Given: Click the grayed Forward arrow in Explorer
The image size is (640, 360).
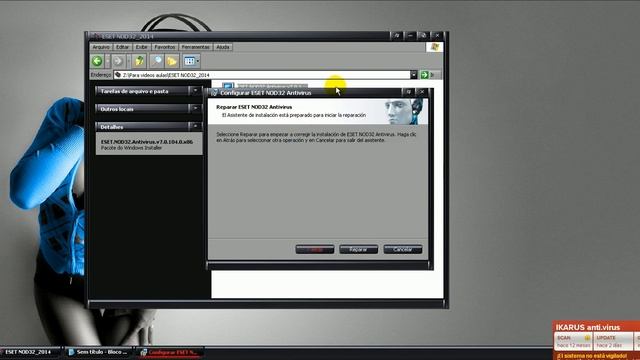Looking at the screenshot, I should (x=118, y=61).
